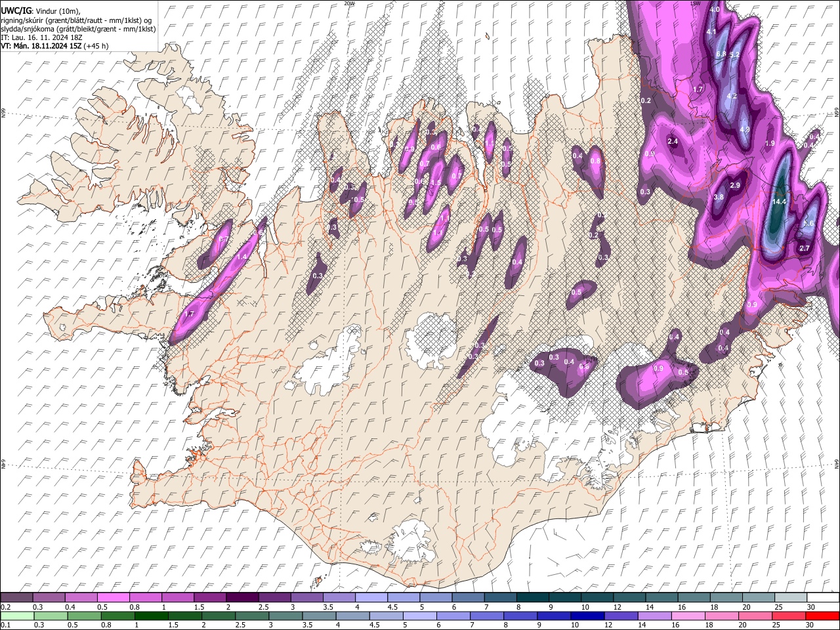The image size is (840, 630).
Task: Click the 6.8 precipitation label
Action: [721, 54]
